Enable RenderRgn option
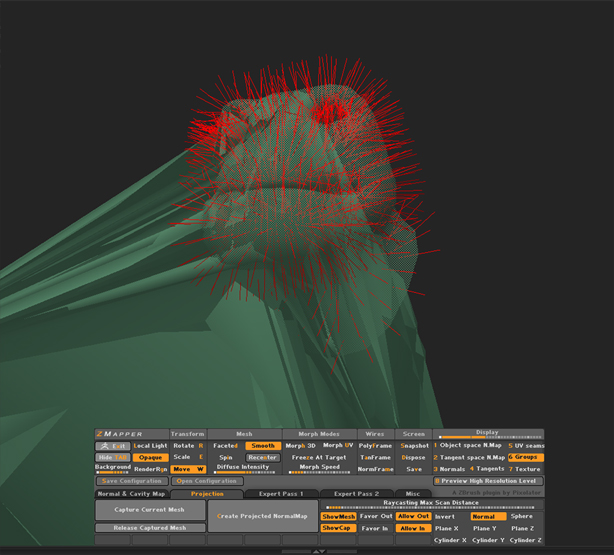 point(150,469)
